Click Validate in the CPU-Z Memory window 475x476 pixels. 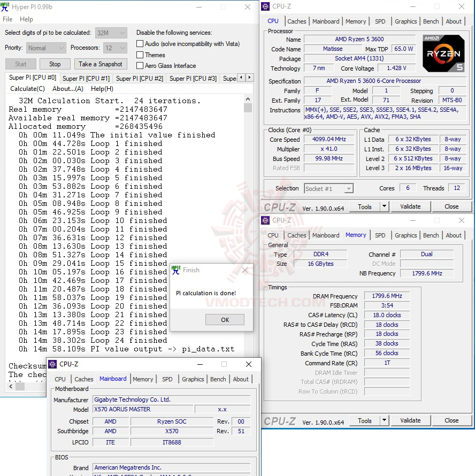pyautogui.click(x=410, y=420)
